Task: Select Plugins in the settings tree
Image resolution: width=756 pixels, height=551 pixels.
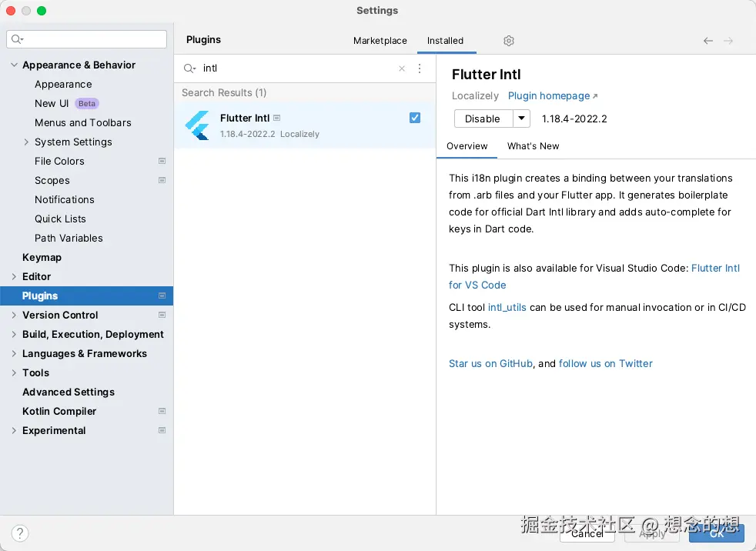Action: [x=87, y=296]
